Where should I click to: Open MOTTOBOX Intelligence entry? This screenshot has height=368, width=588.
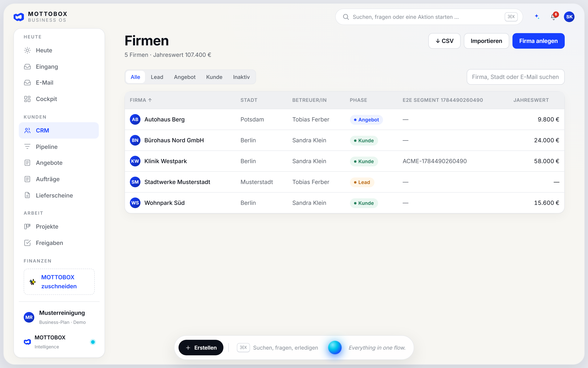(59, 342)
